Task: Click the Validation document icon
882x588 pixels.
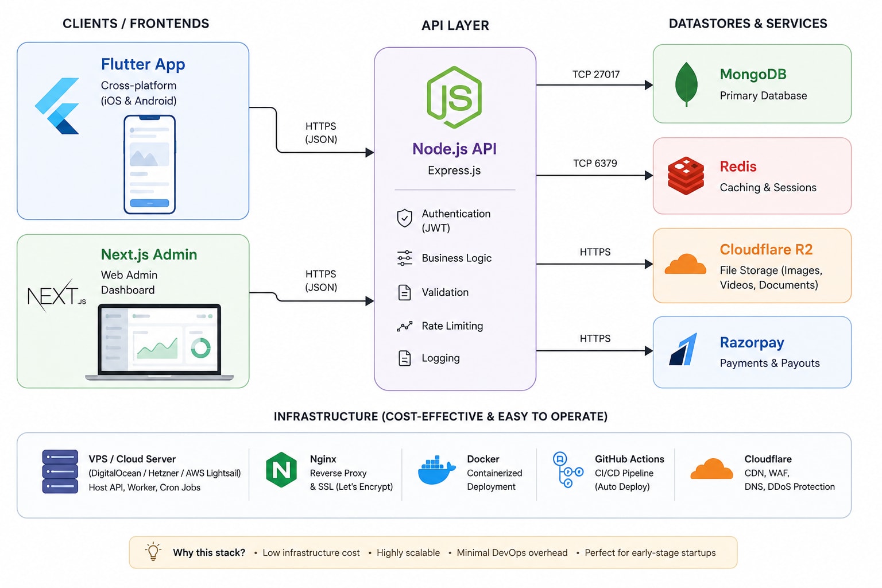Action: coord(404,292)
